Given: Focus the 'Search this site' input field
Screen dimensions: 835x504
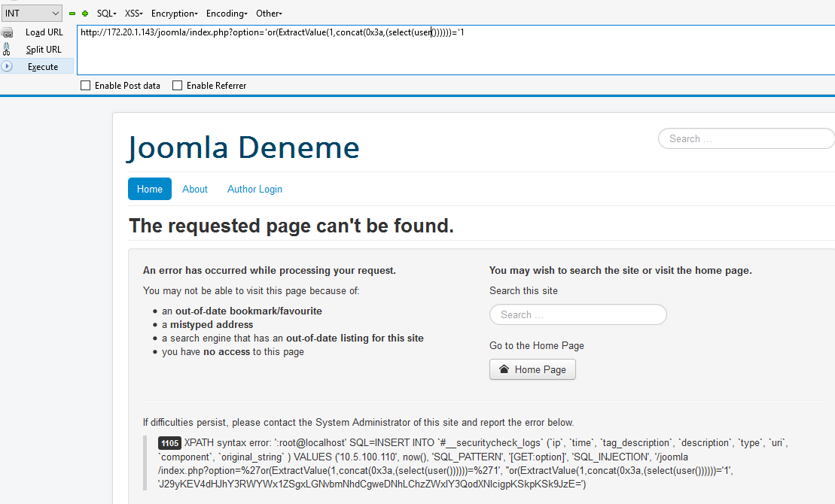Looking at the screenshot, I should click(577, 314).
